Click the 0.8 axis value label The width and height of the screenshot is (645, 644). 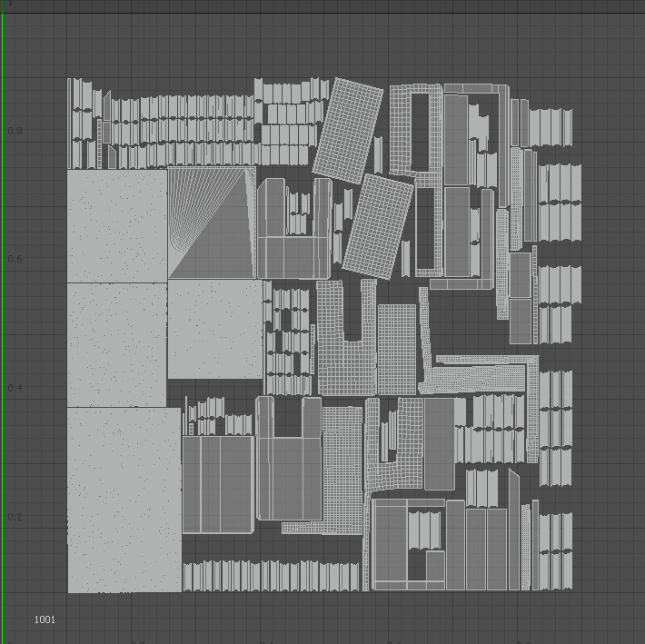pos(15,131)
